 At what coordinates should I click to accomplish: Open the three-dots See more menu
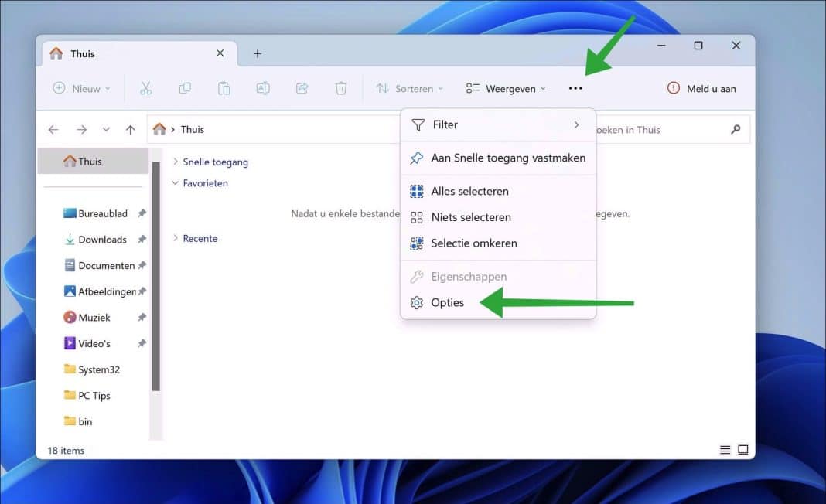click(x=575, y=88)
